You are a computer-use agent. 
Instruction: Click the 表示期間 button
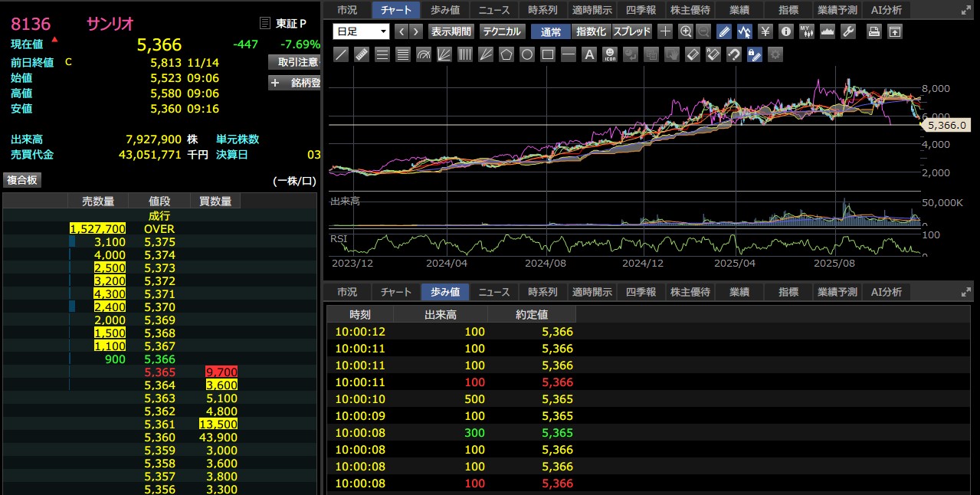point(451,31)
